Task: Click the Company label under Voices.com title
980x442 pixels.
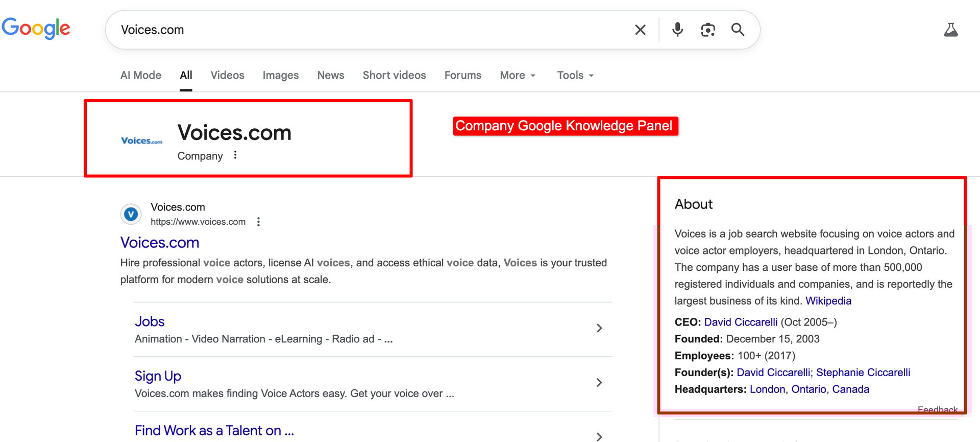Action: [x=200, y=156]
